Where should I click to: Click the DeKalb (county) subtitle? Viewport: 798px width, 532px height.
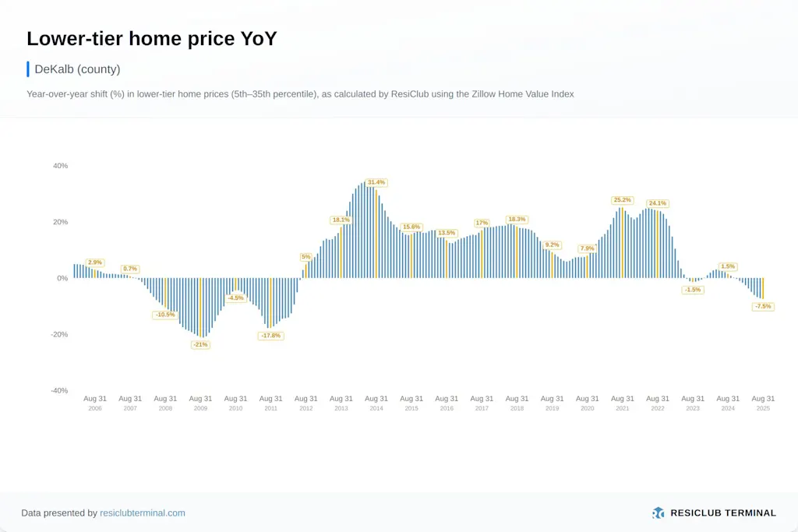[x=77, y=69]
